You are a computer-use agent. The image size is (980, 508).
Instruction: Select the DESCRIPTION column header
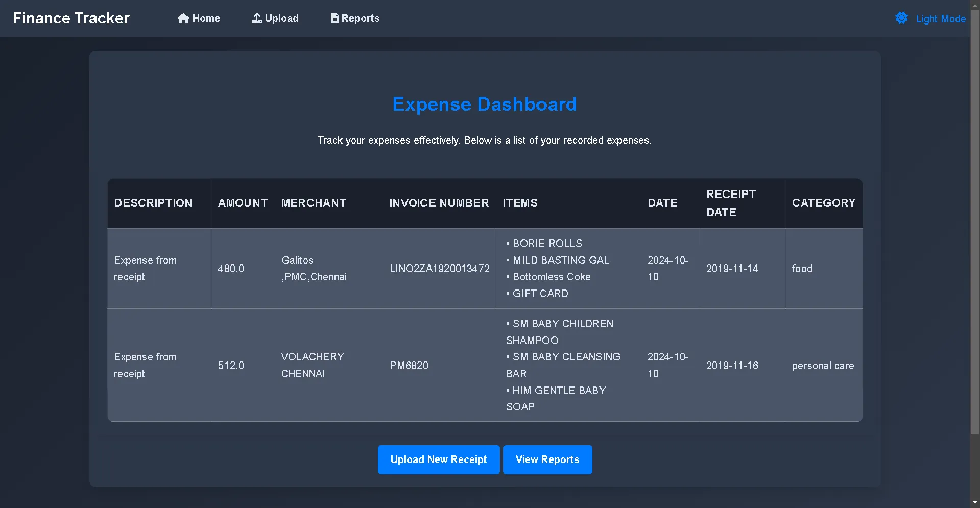pyautogui.click(x=153, y=203)
